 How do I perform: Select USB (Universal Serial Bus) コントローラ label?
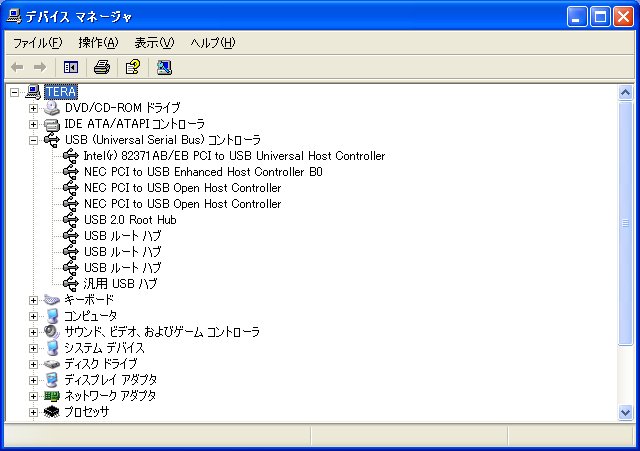pos(162,140)
